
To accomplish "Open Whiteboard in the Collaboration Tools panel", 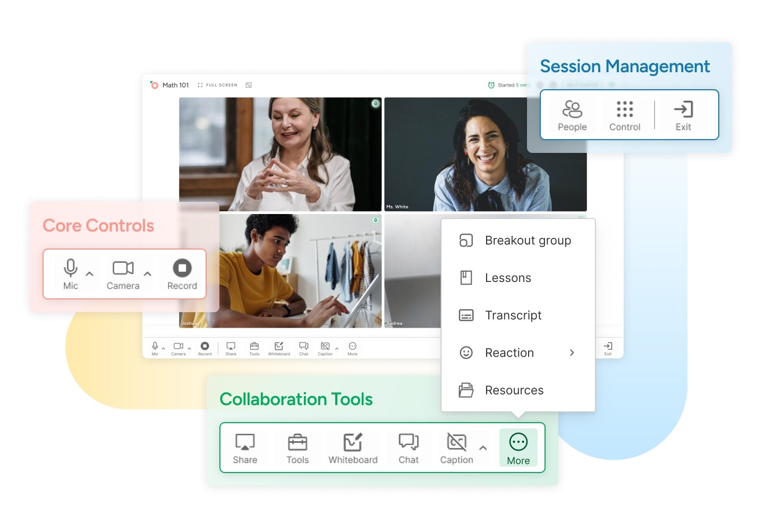I will pos(353,448).
